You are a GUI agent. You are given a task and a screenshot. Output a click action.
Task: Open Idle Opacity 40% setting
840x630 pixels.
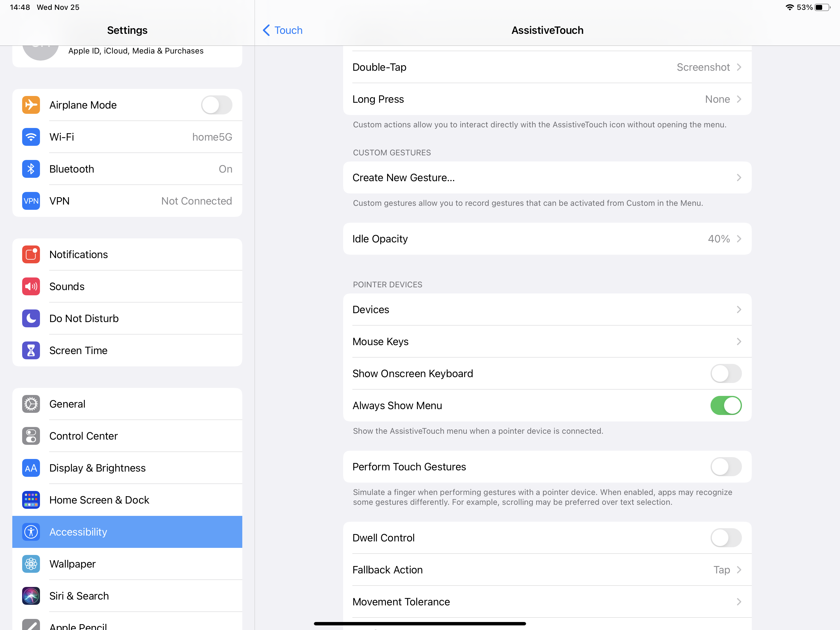pos(547,239)
